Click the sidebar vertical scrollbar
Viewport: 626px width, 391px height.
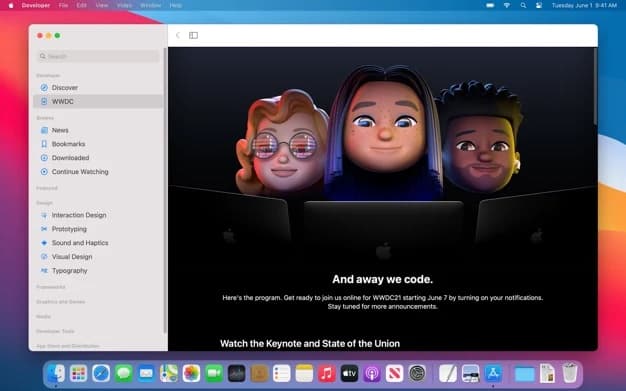click(x=165, y=191)
